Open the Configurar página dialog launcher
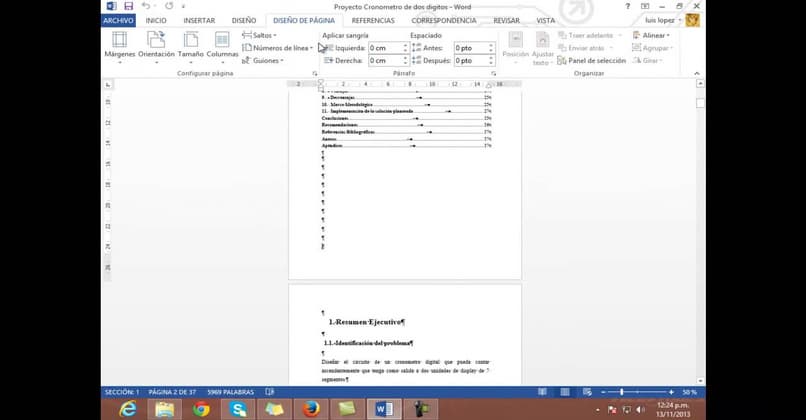 pos(315,74)
